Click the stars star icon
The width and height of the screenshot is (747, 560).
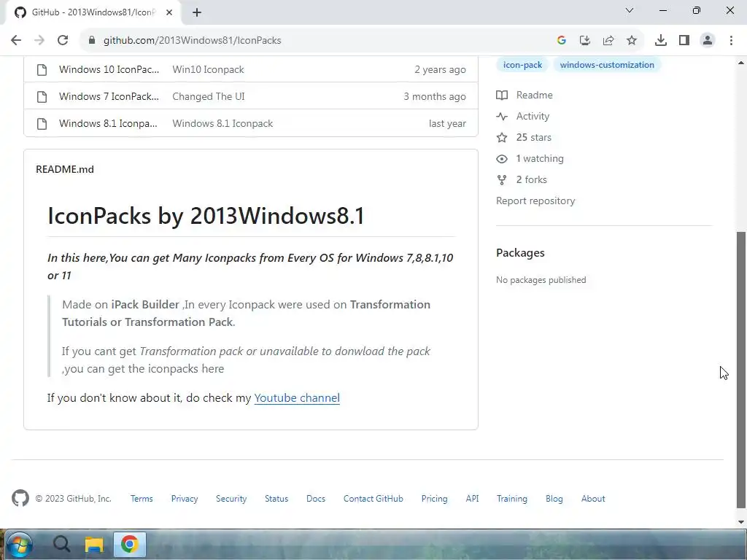(502, 138)
